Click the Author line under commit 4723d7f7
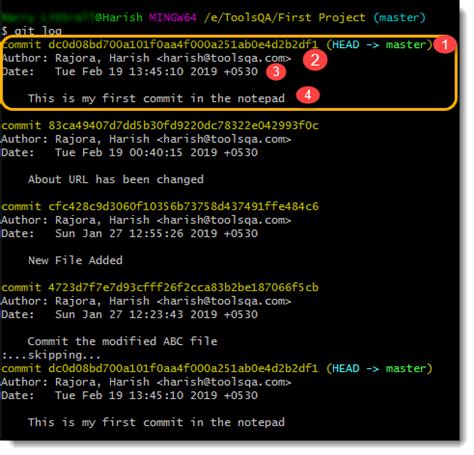The height and width of the screenshot is (455, 474). (x=146, y=301)
